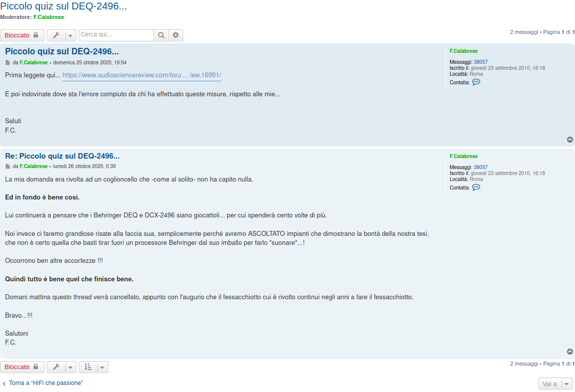This screenshot has height=392, width=575.
Task: Click the date 'domenica 25 ottobre 2020, 19:54'
Action: [90, 63]
